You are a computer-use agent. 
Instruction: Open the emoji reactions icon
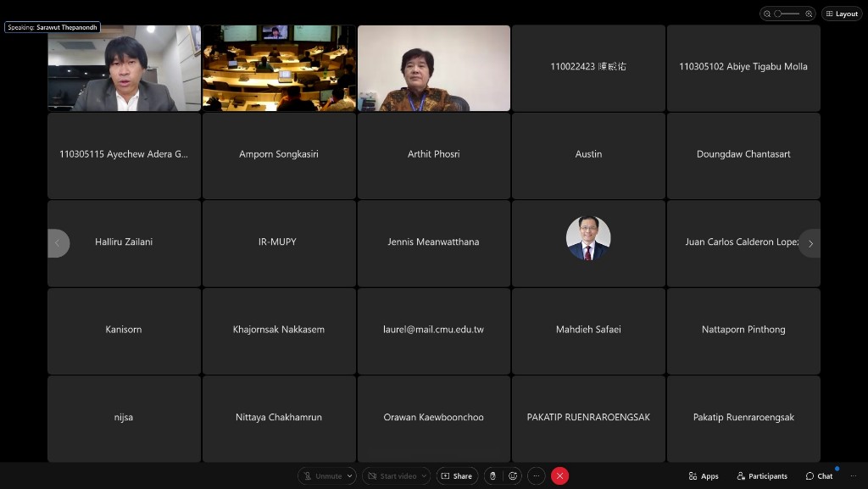[513, 475]
